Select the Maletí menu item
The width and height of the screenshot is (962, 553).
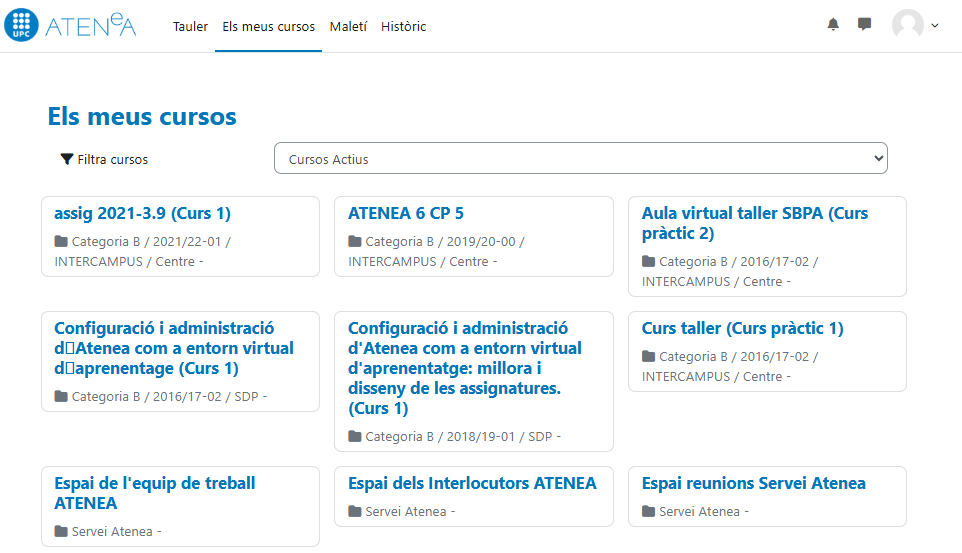click(x=348, y=27)
